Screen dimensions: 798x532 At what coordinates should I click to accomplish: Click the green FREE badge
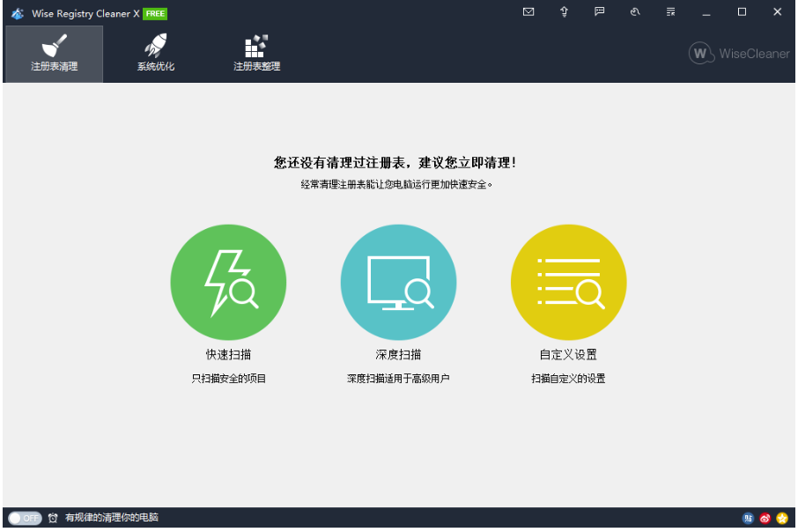(155, 14)
